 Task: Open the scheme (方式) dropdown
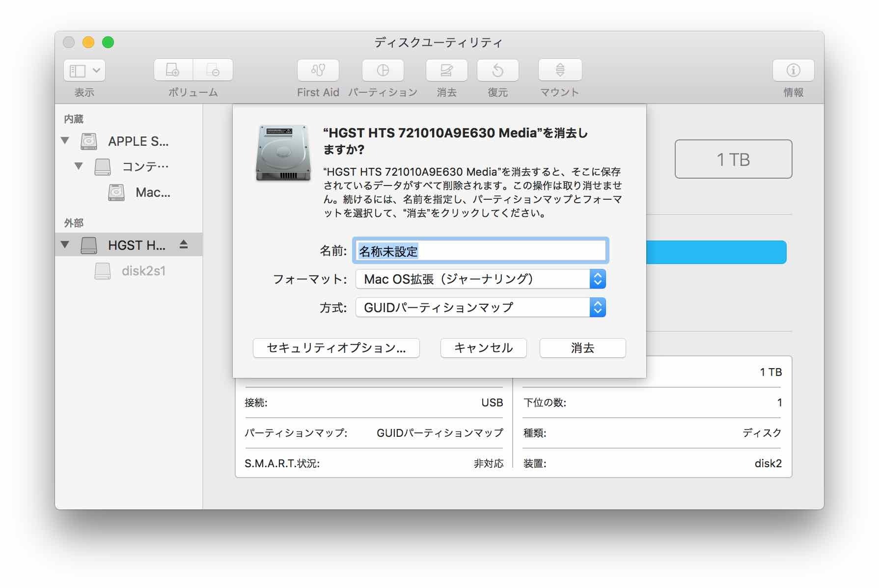point(480,307)
